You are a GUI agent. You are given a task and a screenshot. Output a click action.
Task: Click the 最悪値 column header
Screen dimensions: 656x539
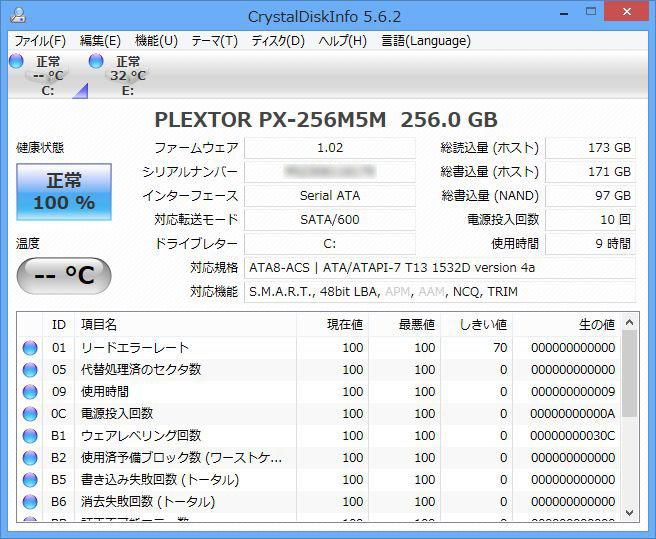click(x=404, y=324)
